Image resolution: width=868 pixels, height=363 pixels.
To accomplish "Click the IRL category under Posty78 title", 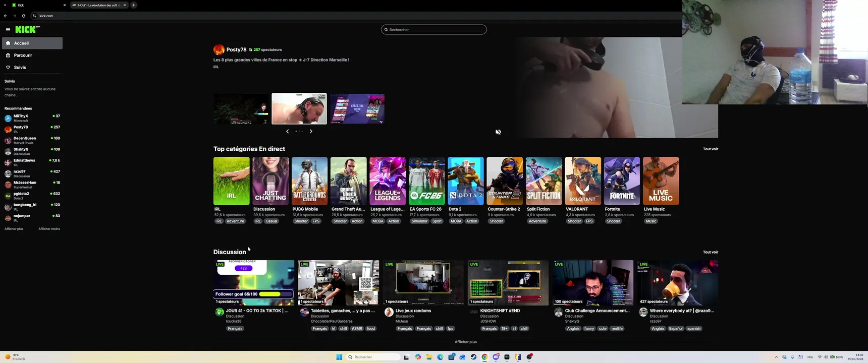I will click(x=216, y=67).
